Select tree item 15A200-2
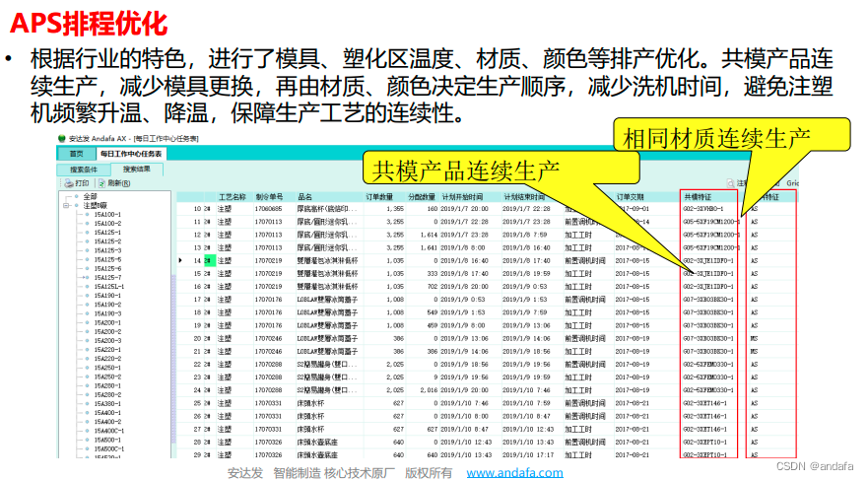The height and width of the screenshot is (480, 868). [x=107, y=332]
